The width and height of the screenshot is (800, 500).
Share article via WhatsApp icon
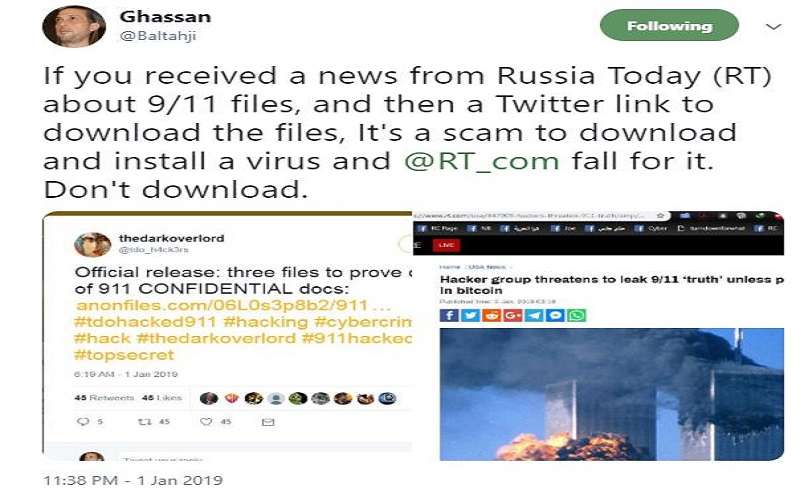[x=577, y=315]
